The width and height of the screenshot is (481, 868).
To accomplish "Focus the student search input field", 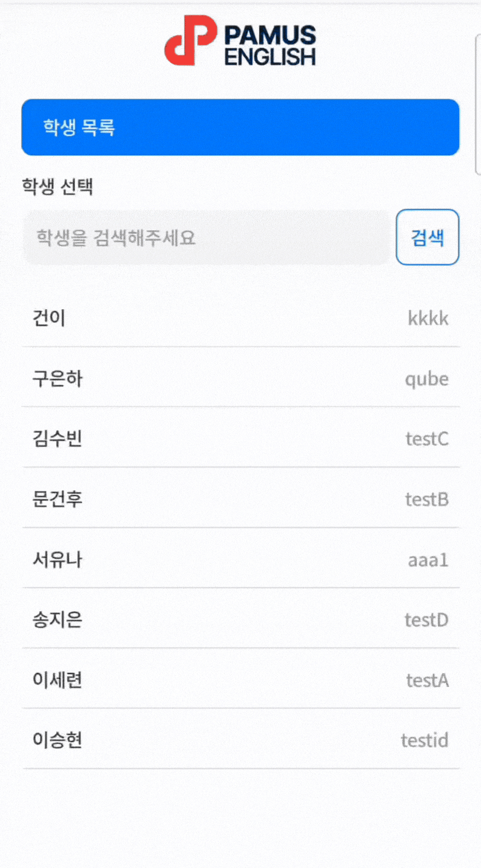I will coord(207,237).
